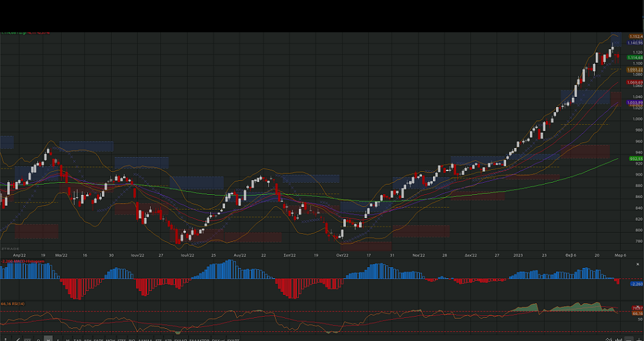644x341 pixels.
Task: Click the Μαρ 6 date label
Action: click(620, 255)
